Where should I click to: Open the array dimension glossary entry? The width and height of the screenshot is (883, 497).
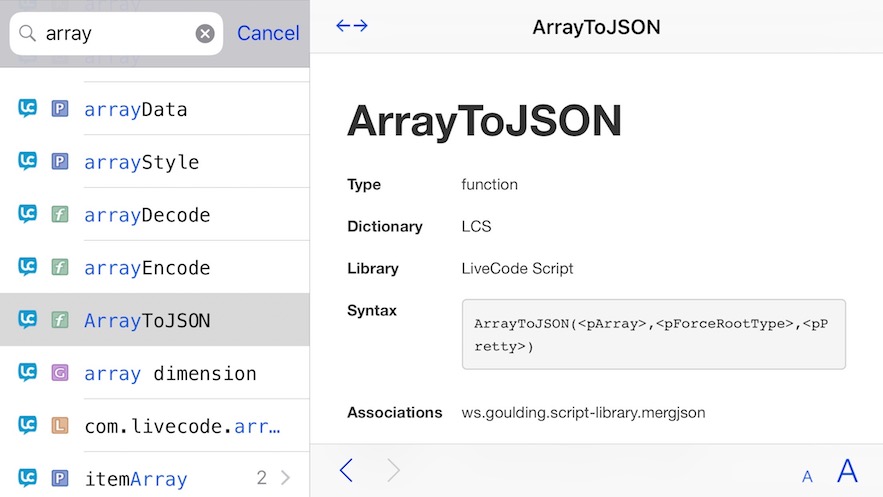pyautogui.click(x=170, y=373)
